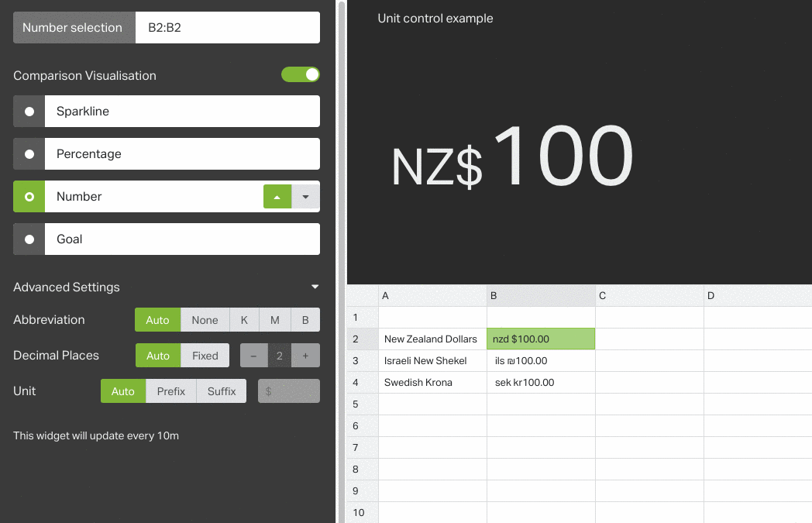Set Unit to Suffix
This screenshot has width=812, height=523.
pos(222,391)
